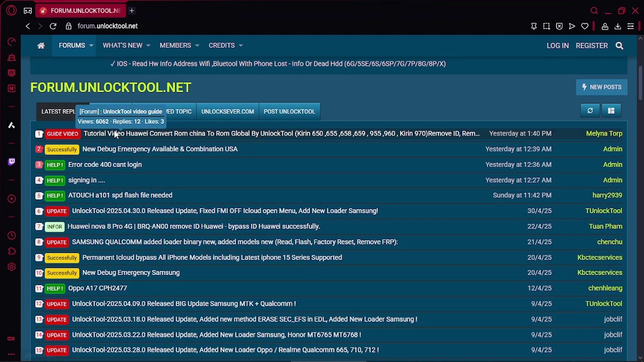Switch to FORUM.UNLOCKTOOL.NET browser tab

pos(80,11)
